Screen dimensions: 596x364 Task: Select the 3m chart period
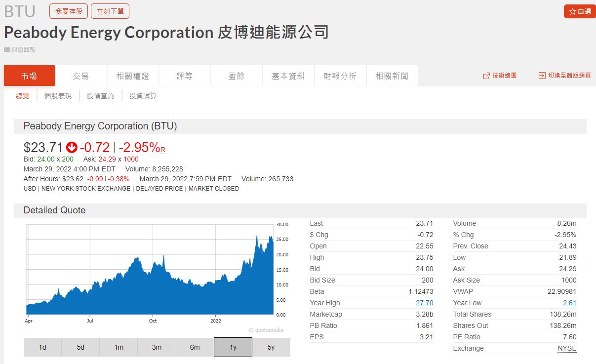point(157,347)
